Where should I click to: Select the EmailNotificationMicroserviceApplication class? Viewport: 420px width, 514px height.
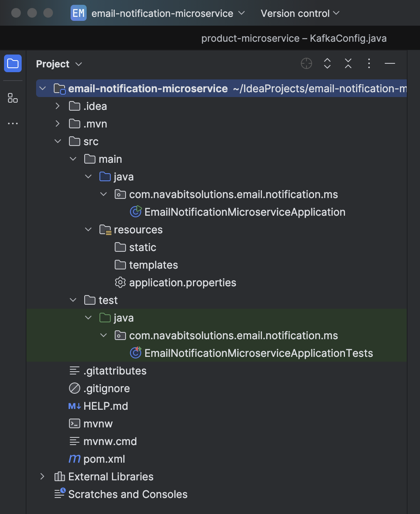pyautogui.click(x=244, y=212)
